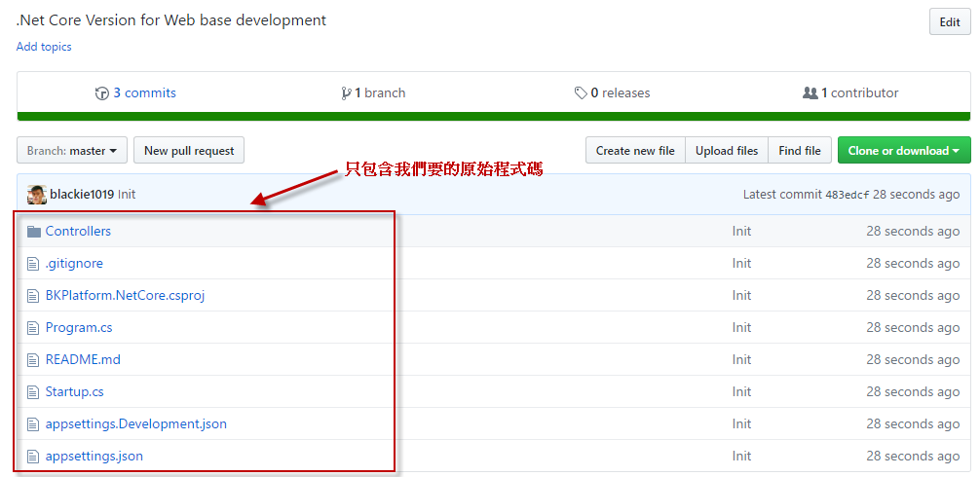Click the README.md file icon
Viewport: 980px width, 477px height.
pos(34,360)
